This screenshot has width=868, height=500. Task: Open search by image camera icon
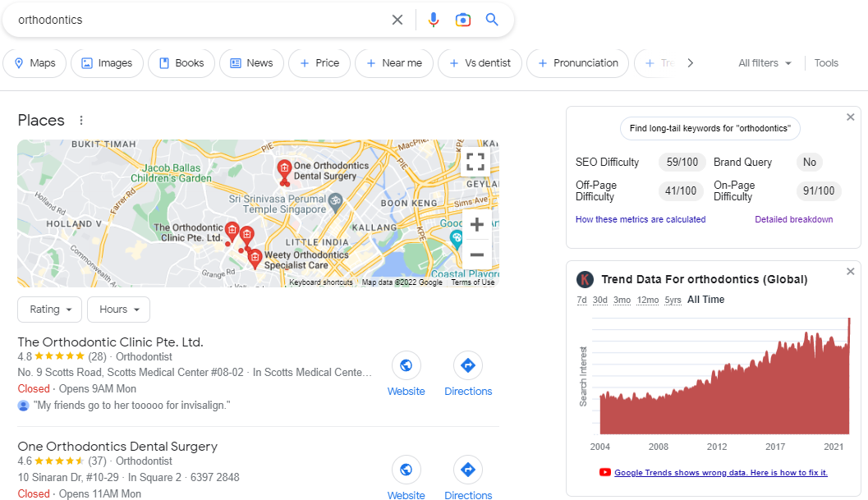tap(463, 20)
